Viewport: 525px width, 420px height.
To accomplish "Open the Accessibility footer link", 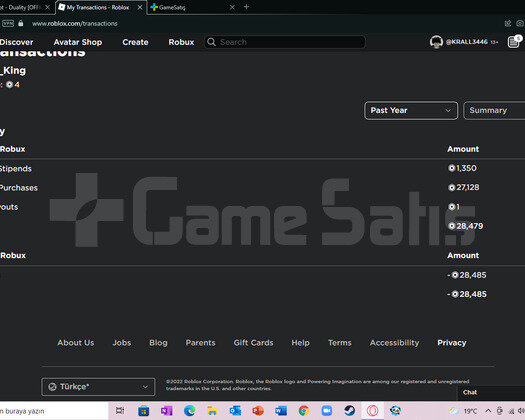I will coord(394,343).
